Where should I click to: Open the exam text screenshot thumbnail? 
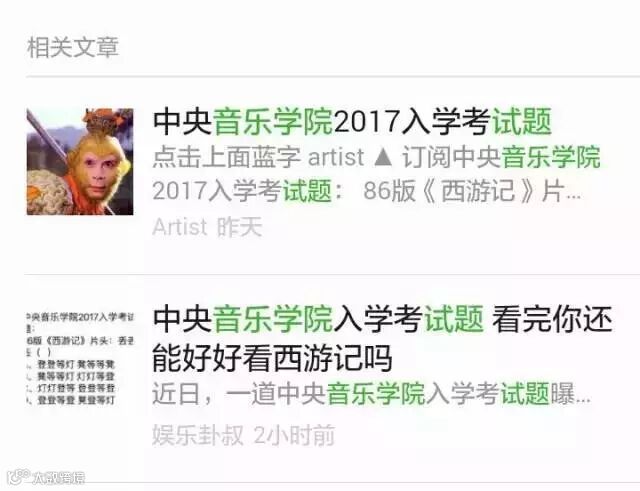[80, 358]
